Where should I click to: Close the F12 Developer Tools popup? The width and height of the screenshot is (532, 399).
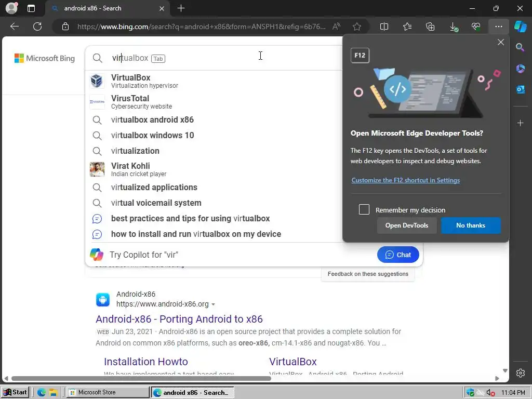pos(500,42)
